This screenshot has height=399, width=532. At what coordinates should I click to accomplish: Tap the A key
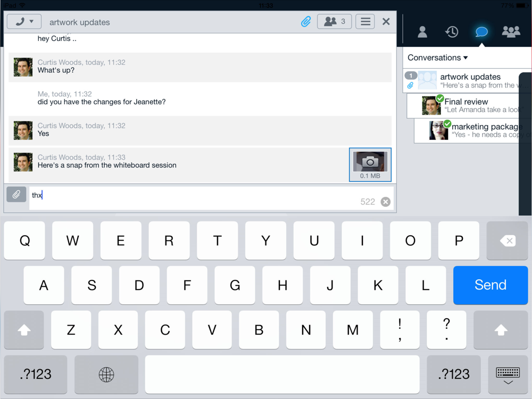point(44,285)
